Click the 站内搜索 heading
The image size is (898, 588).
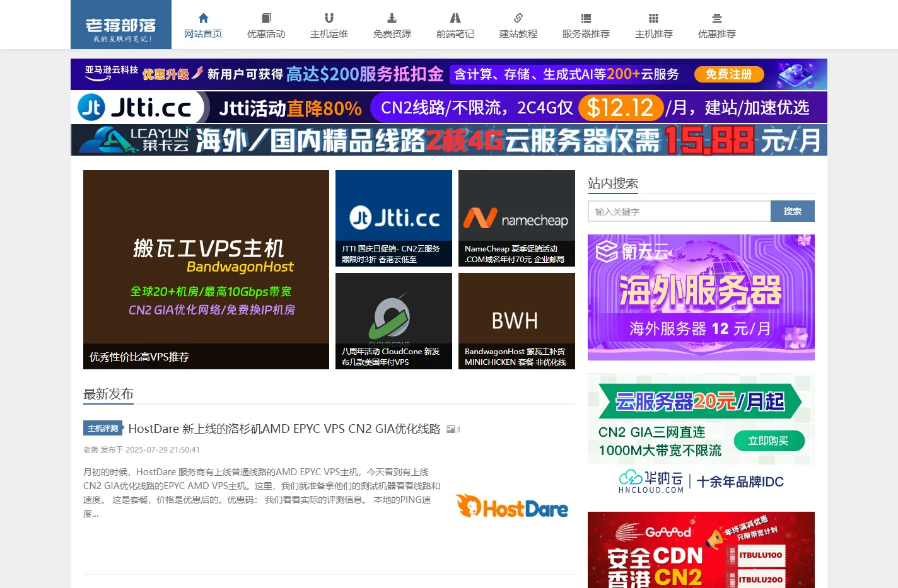(x=613, y=183)
